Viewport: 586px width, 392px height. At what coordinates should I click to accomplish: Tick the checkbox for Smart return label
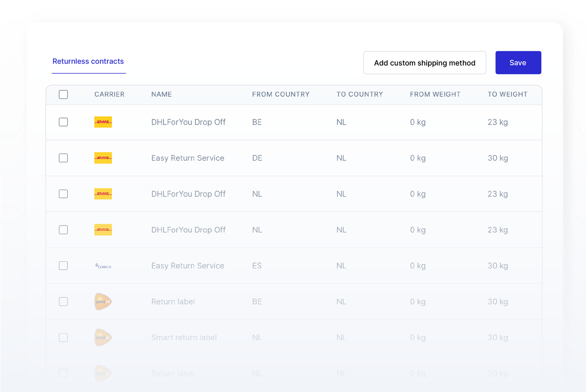[x=63, y=337]
